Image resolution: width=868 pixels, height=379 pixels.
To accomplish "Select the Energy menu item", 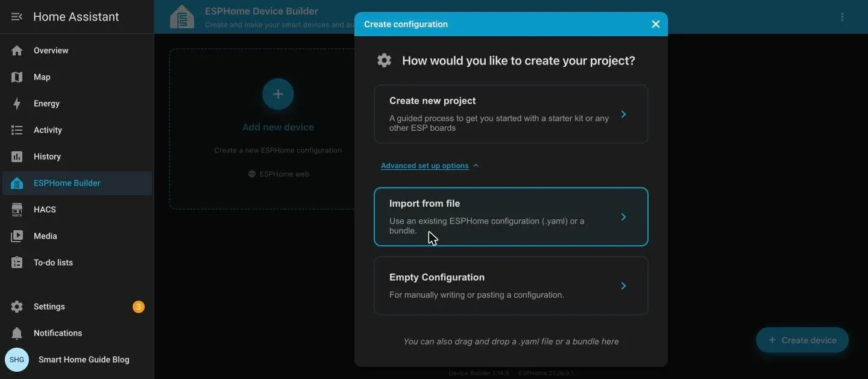I will [77, 104].
